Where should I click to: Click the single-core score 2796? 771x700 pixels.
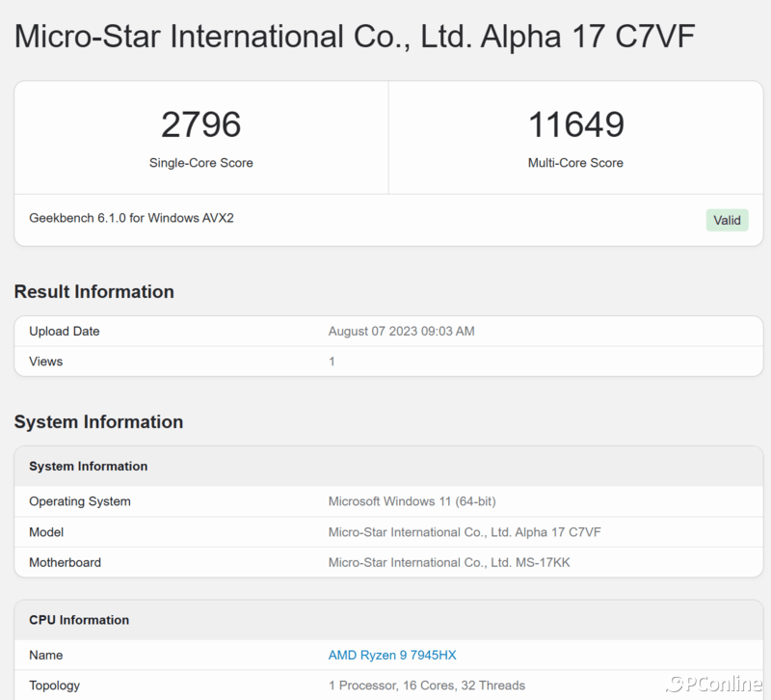(x=201, y=124)
